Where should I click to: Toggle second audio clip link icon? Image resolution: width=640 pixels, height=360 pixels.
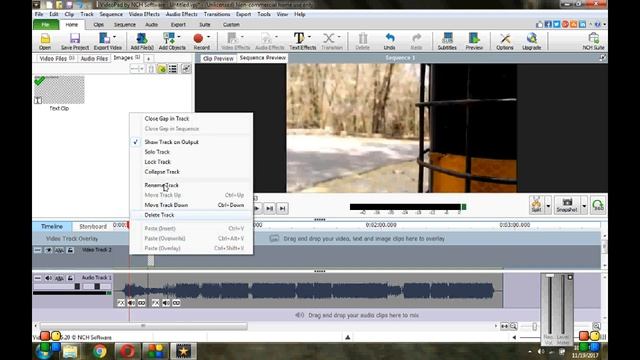[176, 303]
